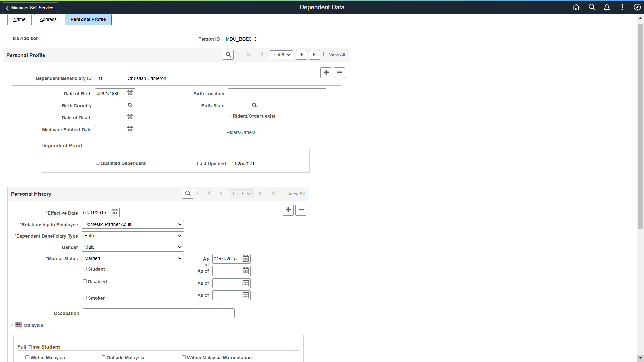Delete the Personal History row with minus icon
The width and height of the screenshot is (644, 362).
(x=300, y=210)
